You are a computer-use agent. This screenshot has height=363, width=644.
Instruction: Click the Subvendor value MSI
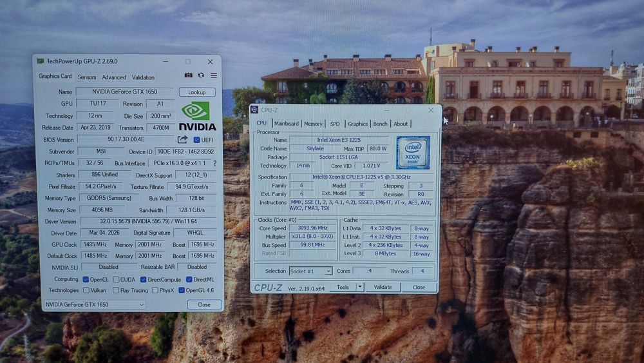(x=101, y=152)
